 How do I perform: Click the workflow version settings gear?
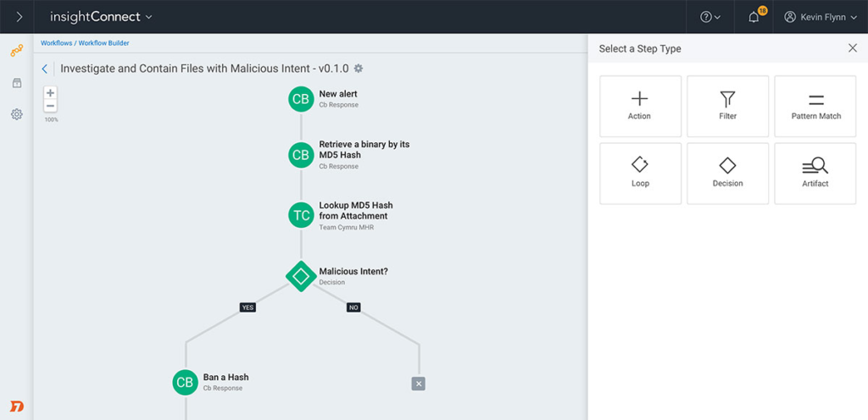359,69
